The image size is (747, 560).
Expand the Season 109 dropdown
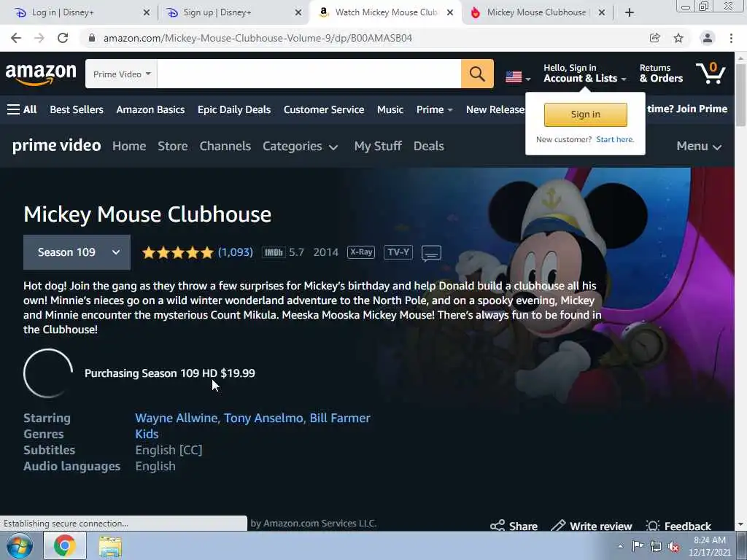pos(77,252)
